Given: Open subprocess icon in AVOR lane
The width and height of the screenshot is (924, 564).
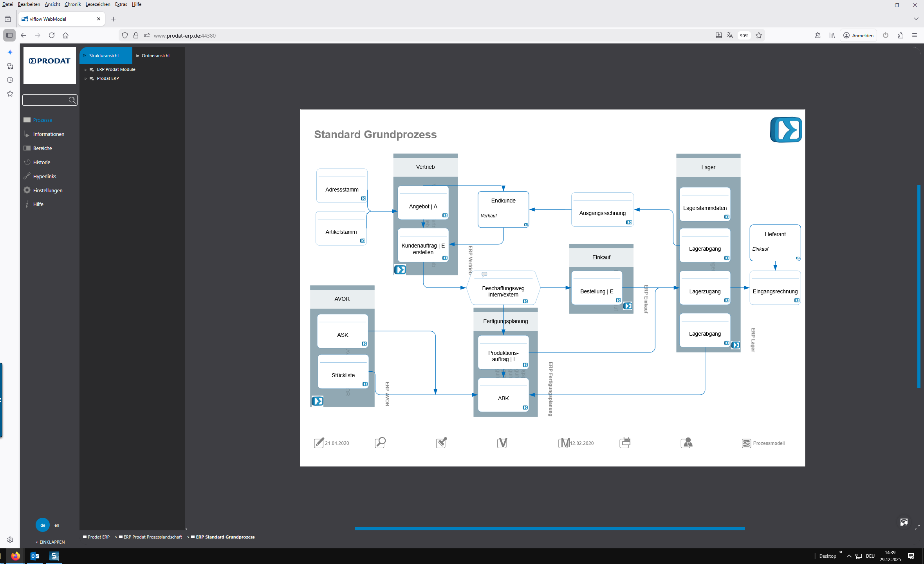Looking at the screenshot, I should coord(317,401).
